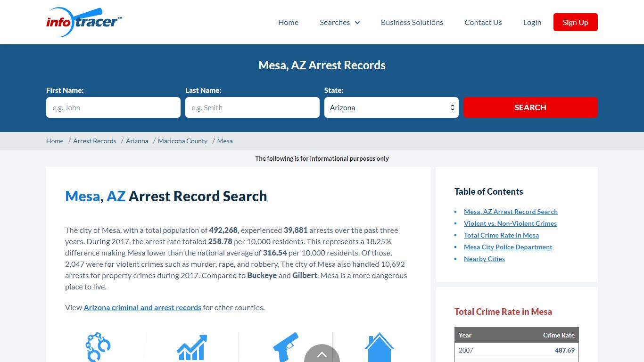The width and height of the screenshot is (644, 362).
Task: Open the Login page
Action: pyautogui.click(x=532, y=22)
